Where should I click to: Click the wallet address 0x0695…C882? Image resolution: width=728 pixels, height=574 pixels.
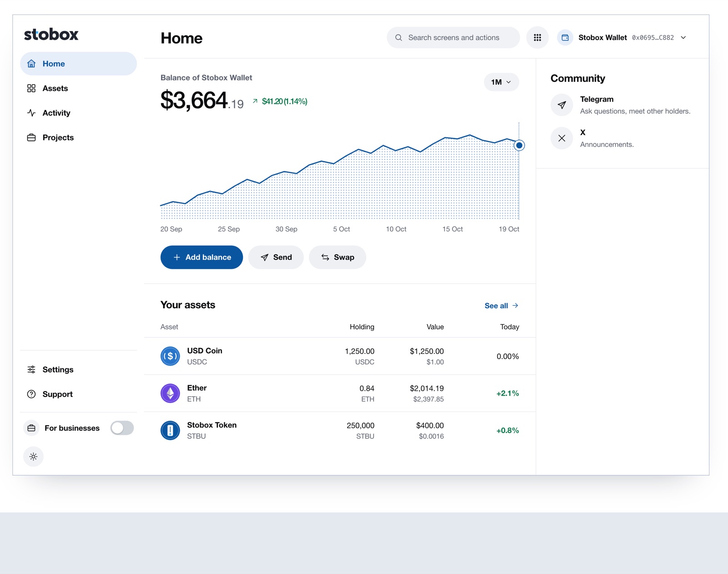pos(653,38)
